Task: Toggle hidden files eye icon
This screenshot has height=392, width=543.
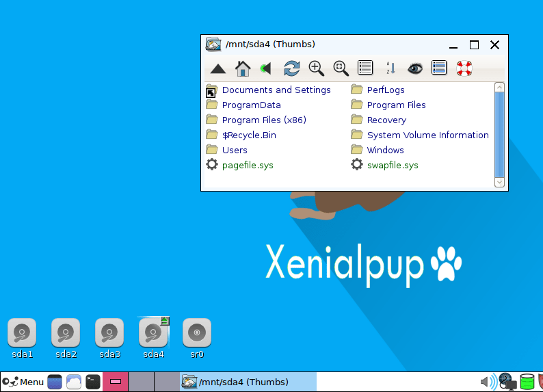Action: point(415,68)
